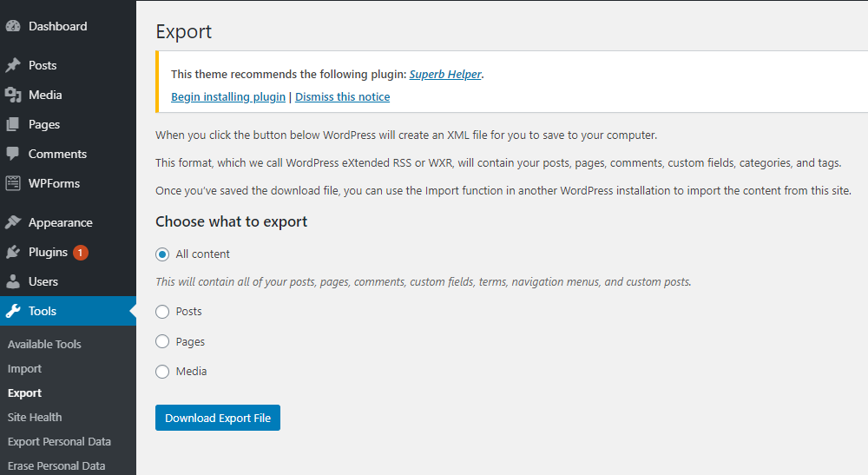Open Erase Personal Data submenu item
Screen dimensions: 868x475
click(x=56, y=466)
